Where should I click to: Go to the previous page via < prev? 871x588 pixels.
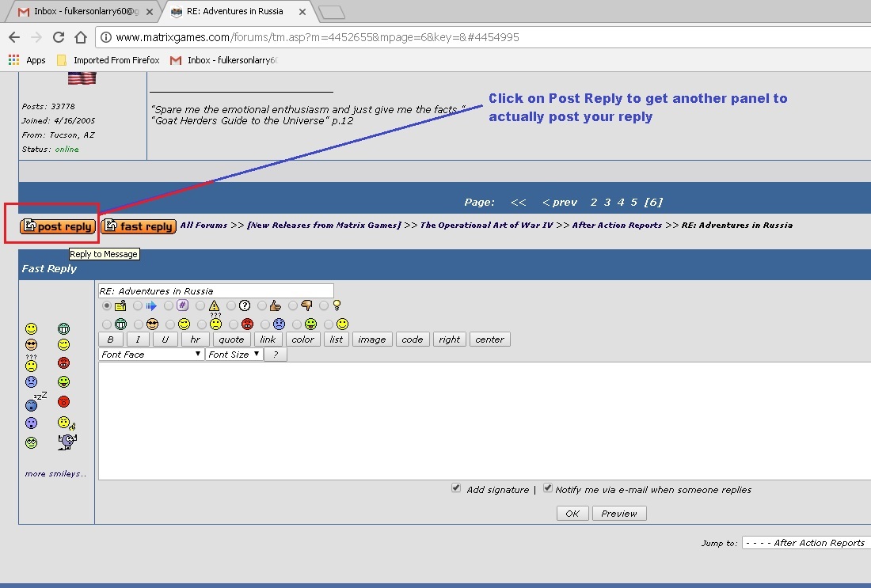point(559,202)
